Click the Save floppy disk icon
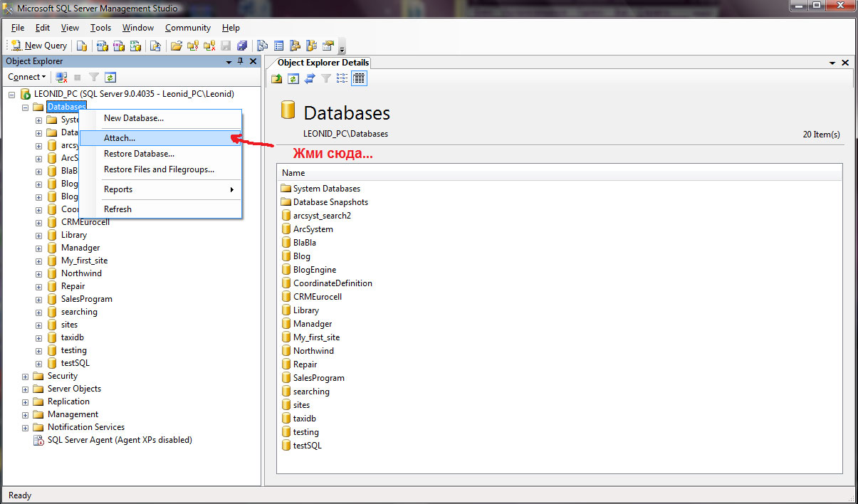Viewport: 858px width, 504px height. pos(226,46)
